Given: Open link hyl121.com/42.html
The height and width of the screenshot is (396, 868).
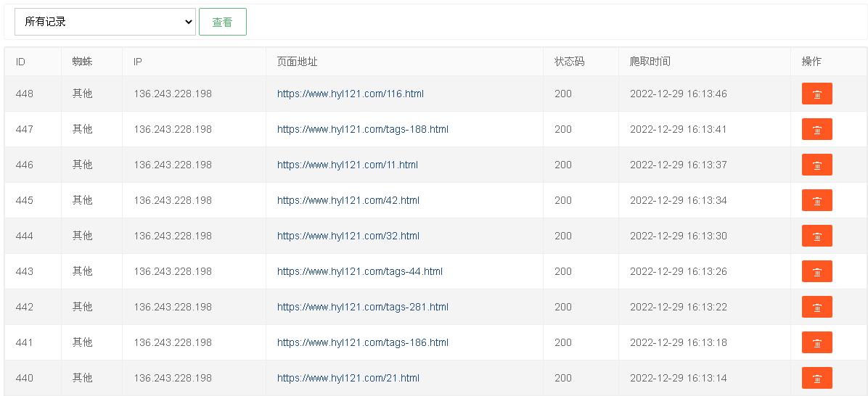Looking at the screenshot, I should tap(348, 200).
